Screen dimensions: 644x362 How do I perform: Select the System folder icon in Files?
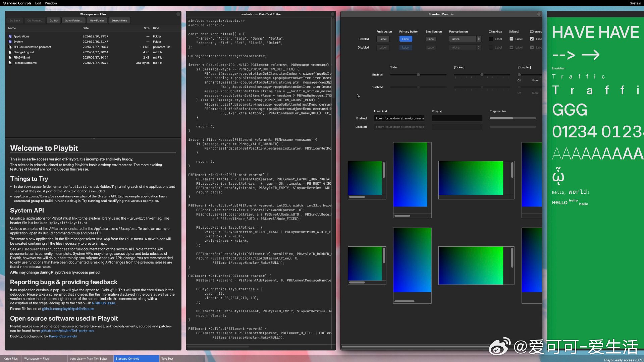click(x=10, y=42)
